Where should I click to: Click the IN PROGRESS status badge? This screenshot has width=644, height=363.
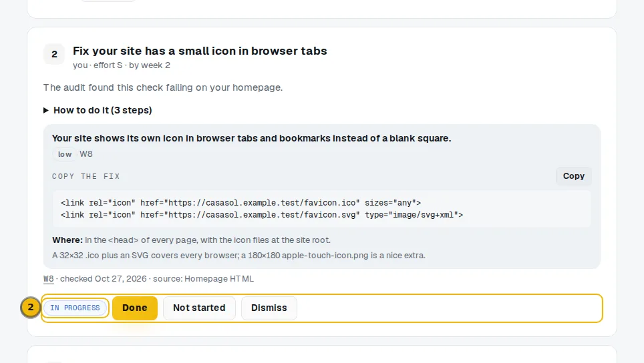[x=75, y=308]
